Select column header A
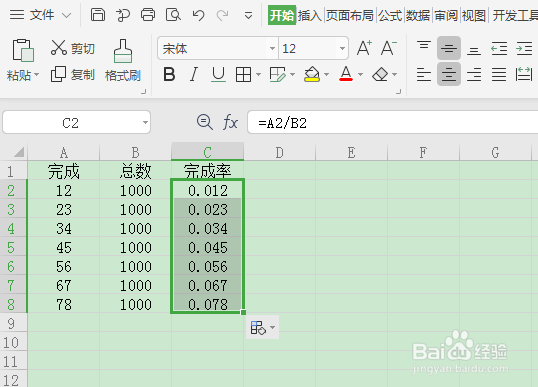Viewport: 538px width, 387px height. (x=63, y=152)
